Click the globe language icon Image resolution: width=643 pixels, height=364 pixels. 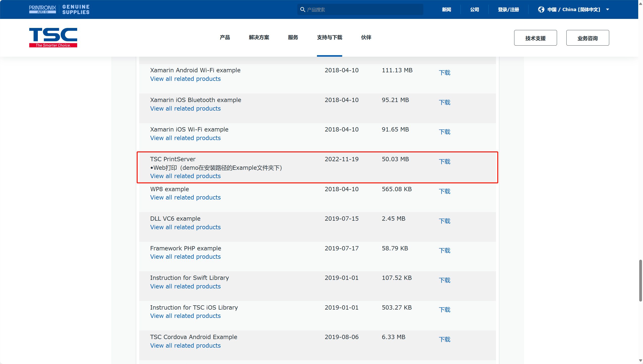541,10
